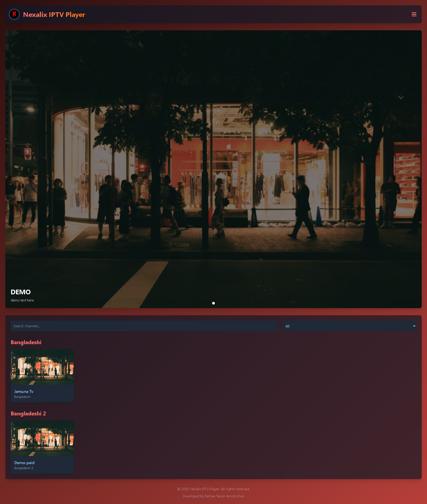Click the Bangladeshi 2 category heading
The height and width of the screenshot is (504, 427).
pos(28,413)
